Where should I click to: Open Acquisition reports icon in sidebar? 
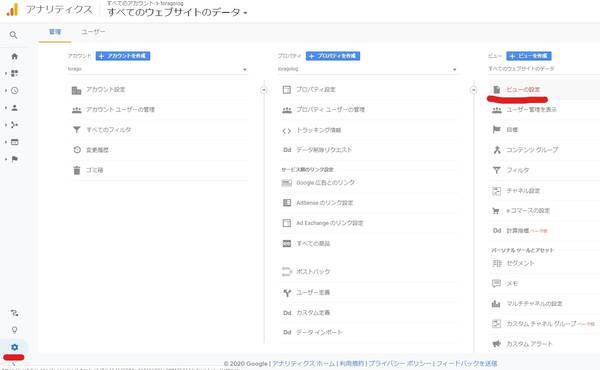[x=15, y=125]
